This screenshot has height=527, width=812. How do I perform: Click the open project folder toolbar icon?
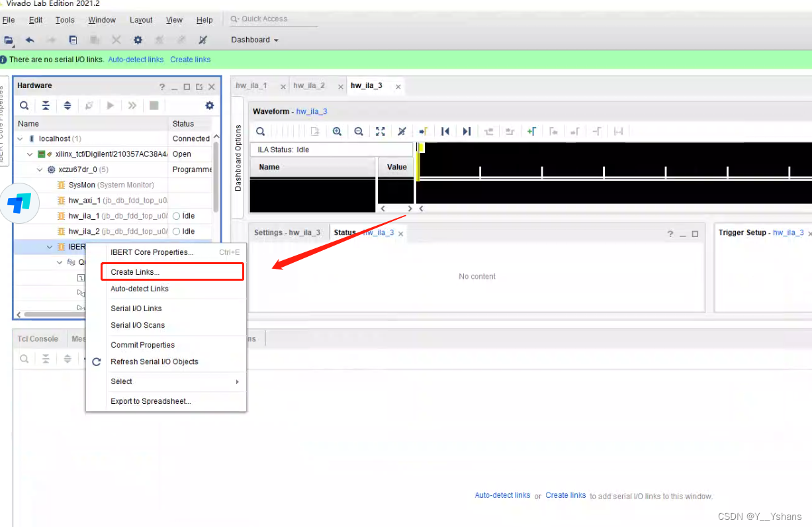9,40
